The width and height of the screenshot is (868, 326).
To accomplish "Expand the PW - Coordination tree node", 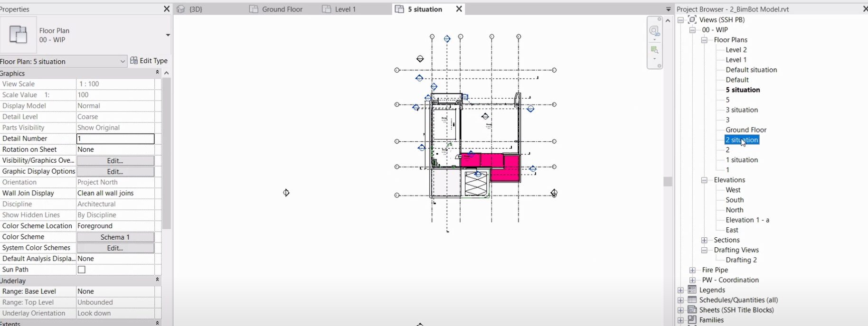I will pos(692,280).
